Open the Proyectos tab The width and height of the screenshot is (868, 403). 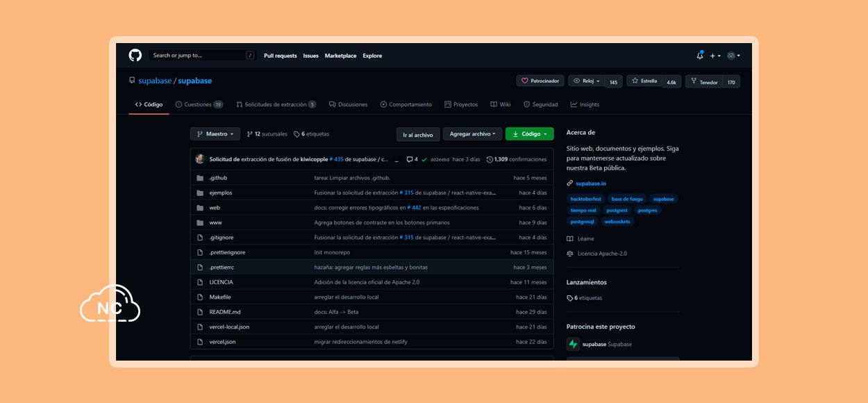click(460, 104)
